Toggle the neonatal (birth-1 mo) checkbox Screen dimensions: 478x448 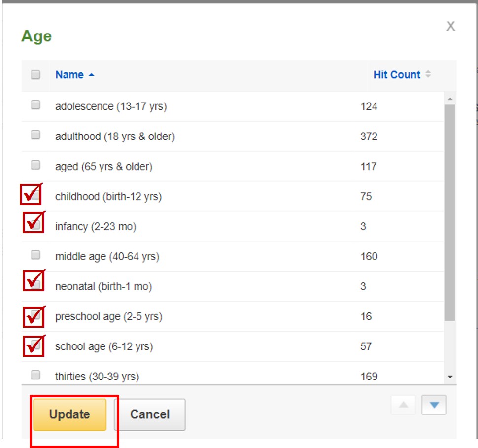click(35, 285)
